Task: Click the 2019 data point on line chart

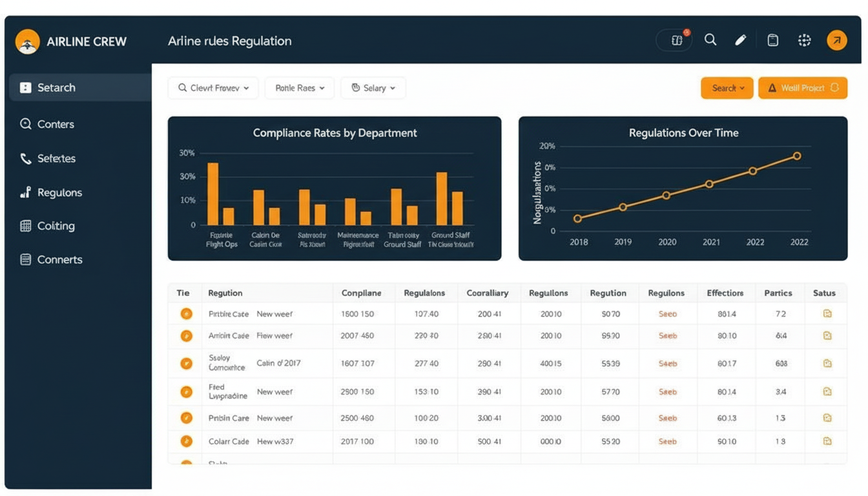Action: [x=623, y=207]
